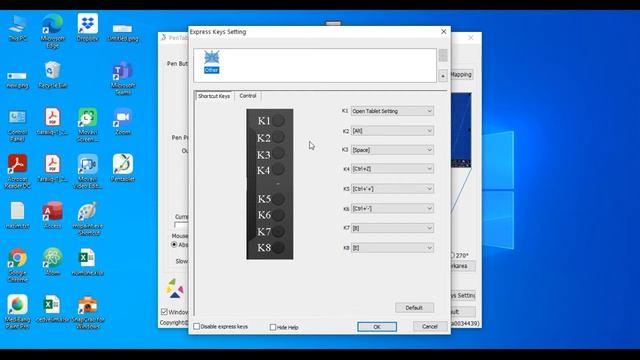This screenshot has width=640, height=360.
Task: Launch SnapCrab for Windows shortcut
Action: coord(87,312)
